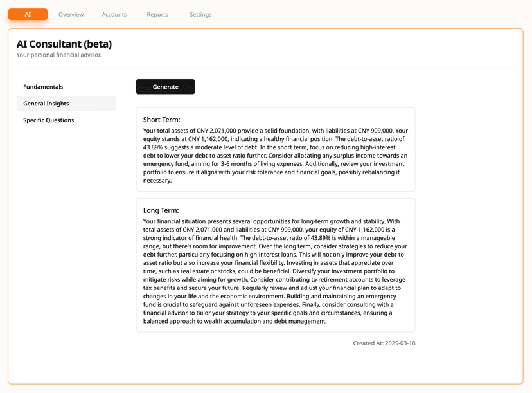Click the 'Your personal financial advisor.' subtitle
This screenshot has width=532, height=393.
tap(59, 55)
